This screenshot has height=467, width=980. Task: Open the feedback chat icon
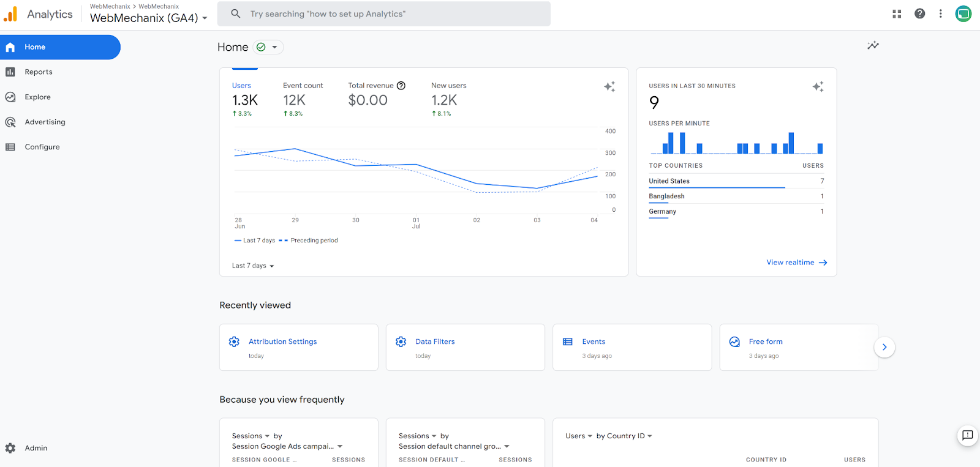pos(967,435)
